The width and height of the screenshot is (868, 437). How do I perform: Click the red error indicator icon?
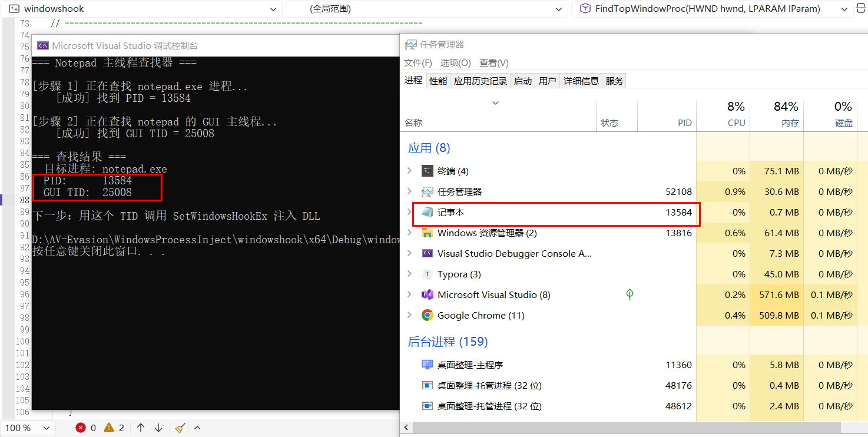point(81,428)
